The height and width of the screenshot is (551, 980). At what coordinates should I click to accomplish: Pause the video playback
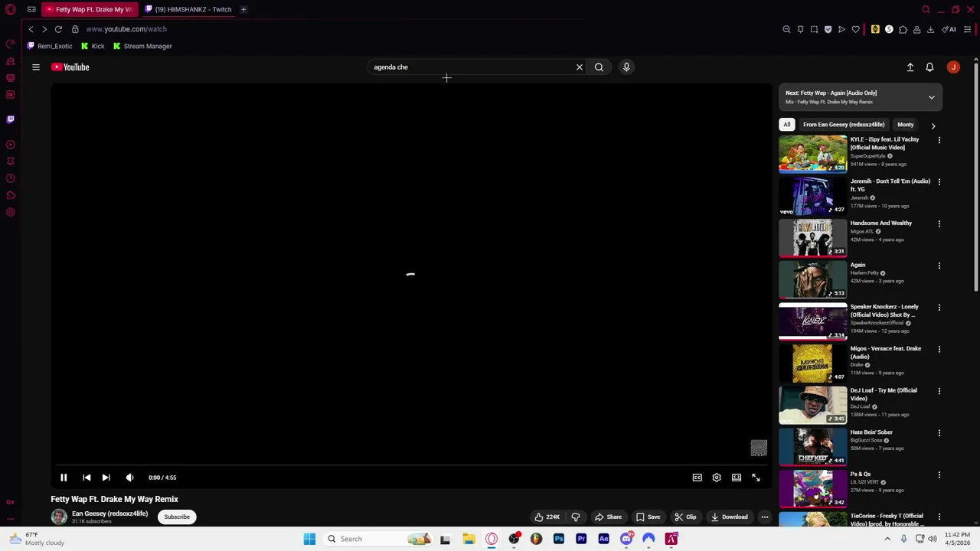[x=64, y=478]
